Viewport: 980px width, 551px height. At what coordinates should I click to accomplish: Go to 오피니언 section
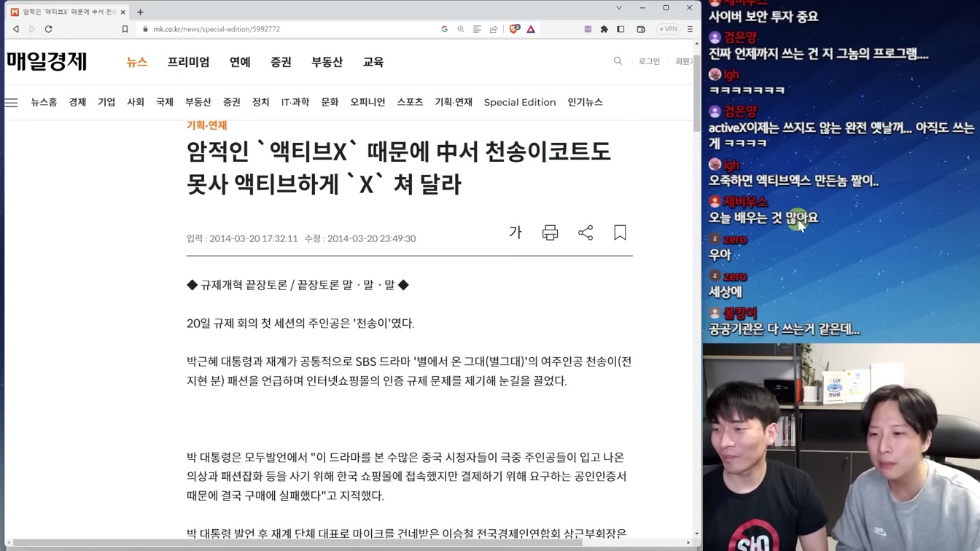pos(367,102)
